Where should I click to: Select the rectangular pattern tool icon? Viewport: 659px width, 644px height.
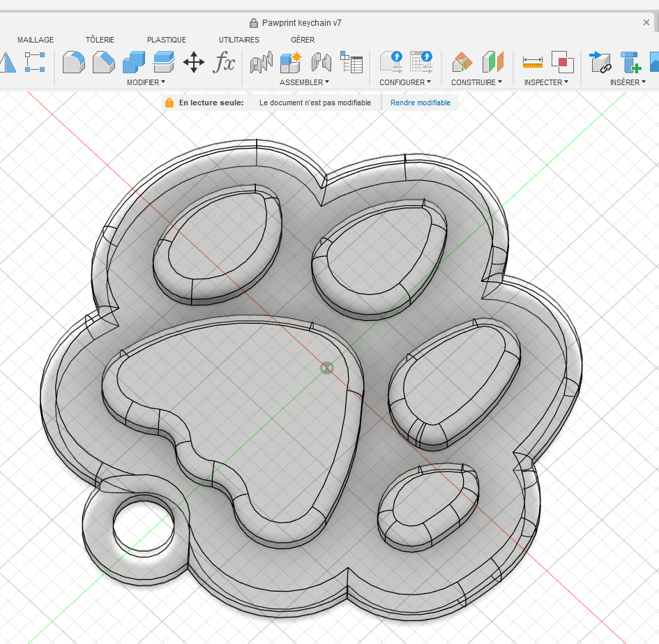(35, 62)
